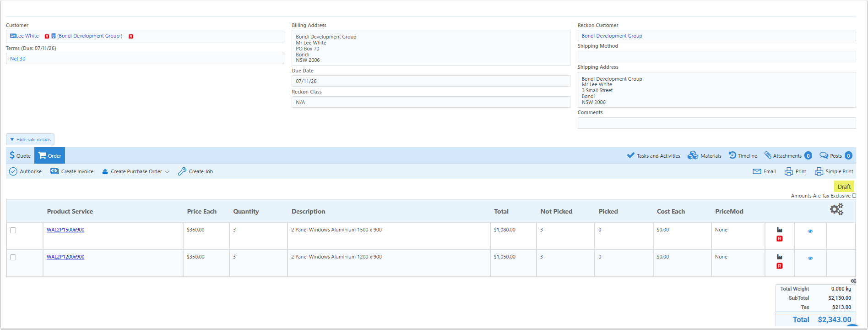Open Timeline via the clock icon
The image size is (868, 330).
(732, 155)
